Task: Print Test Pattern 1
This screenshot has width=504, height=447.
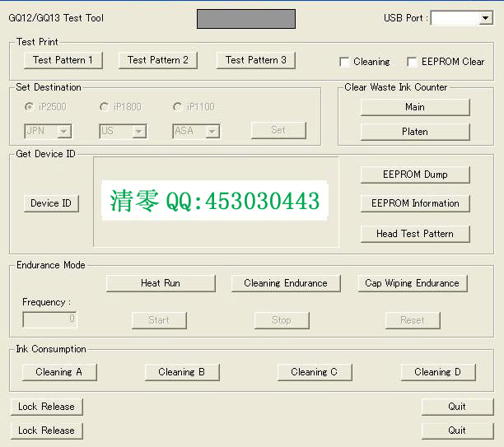Action: (x=63, y=60)
